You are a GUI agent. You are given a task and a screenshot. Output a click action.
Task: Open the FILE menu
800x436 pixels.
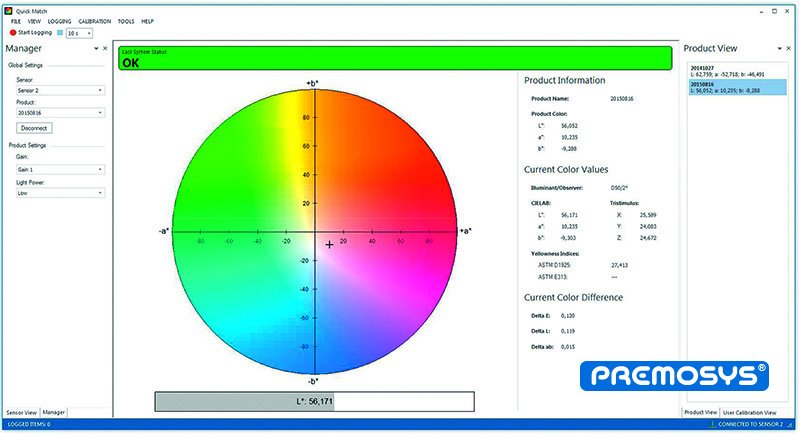point(16,21)
